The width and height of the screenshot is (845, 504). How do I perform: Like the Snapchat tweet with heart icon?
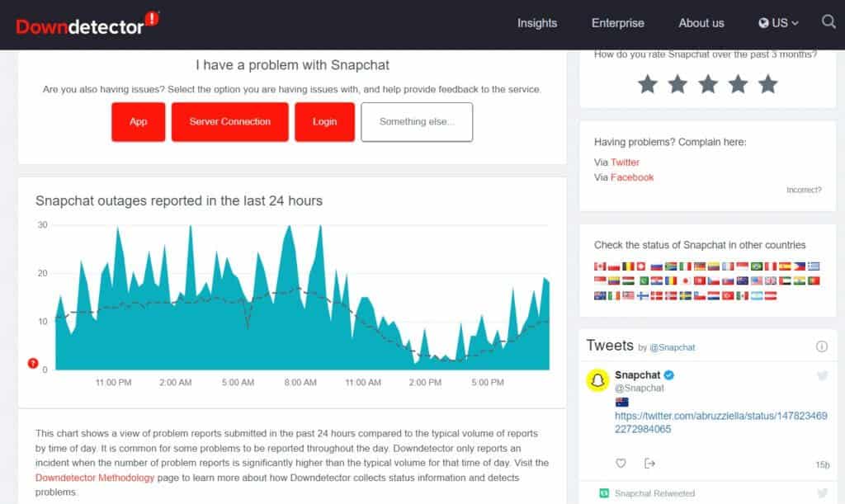point(621,463)
